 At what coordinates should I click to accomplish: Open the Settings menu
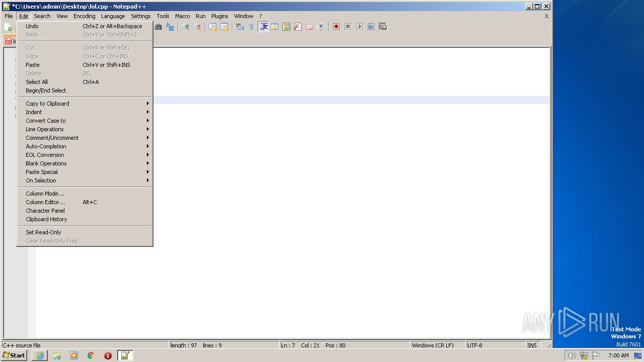point(141,16)
